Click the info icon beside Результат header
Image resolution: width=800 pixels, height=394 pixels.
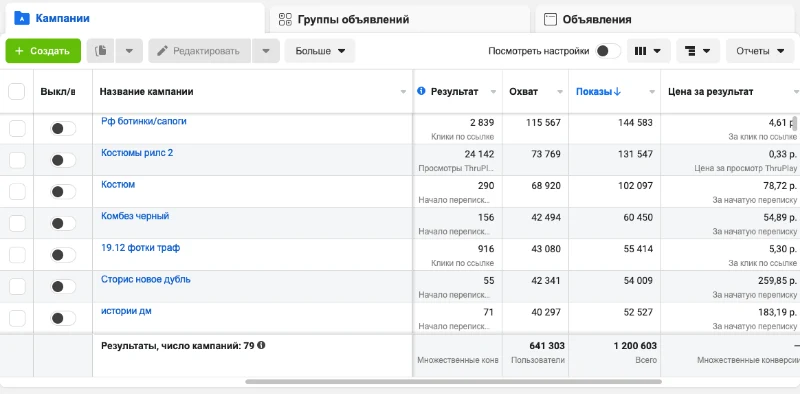point(421,91)
